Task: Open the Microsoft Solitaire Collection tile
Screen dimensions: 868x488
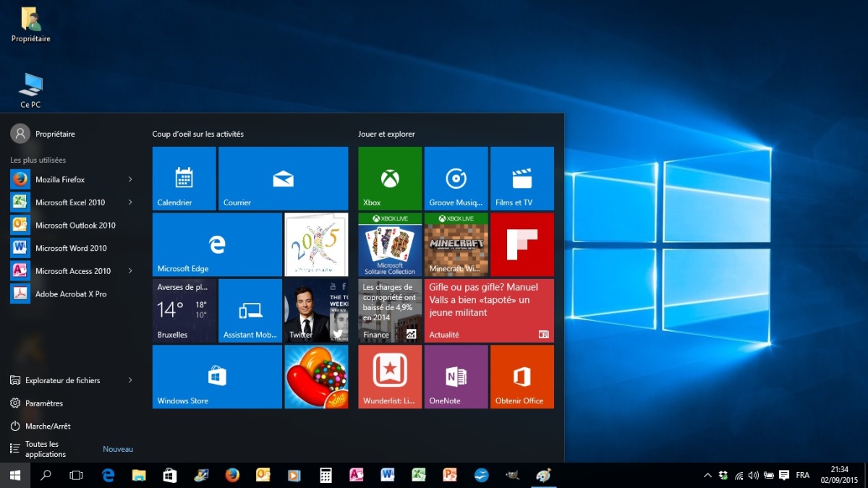Action: coord(390,244)
